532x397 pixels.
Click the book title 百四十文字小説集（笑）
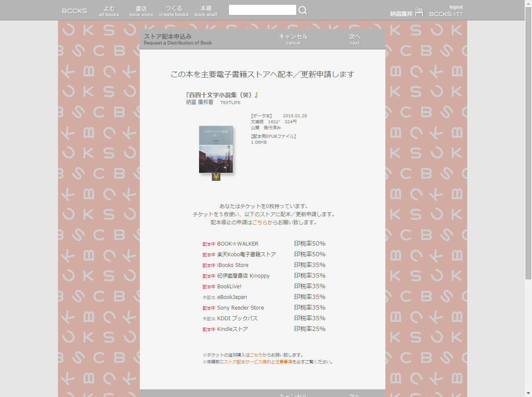222,95
